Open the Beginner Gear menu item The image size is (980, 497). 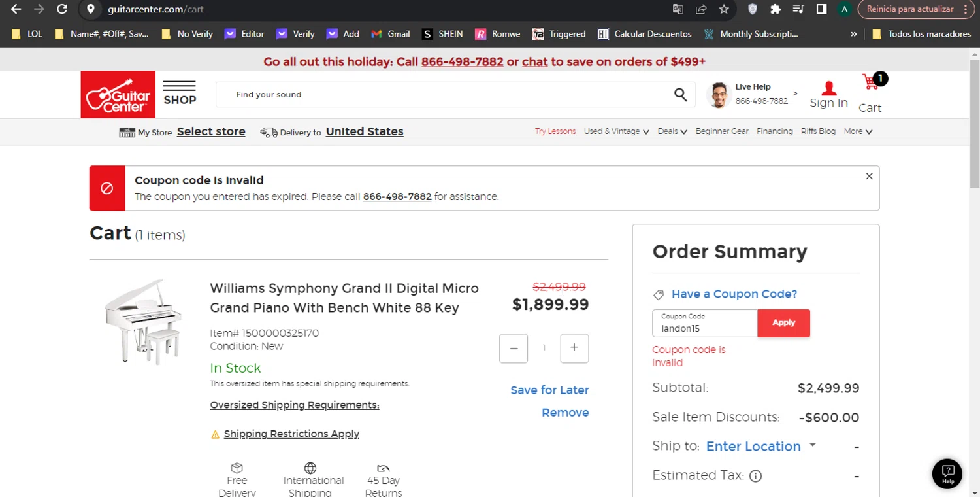(x=722, y=131)
